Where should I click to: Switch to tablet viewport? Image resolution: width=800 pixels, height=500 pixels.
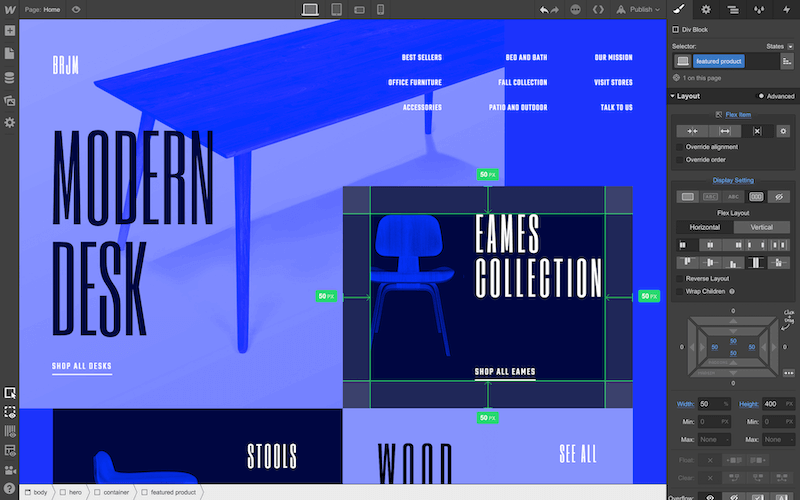click(336, 9)
